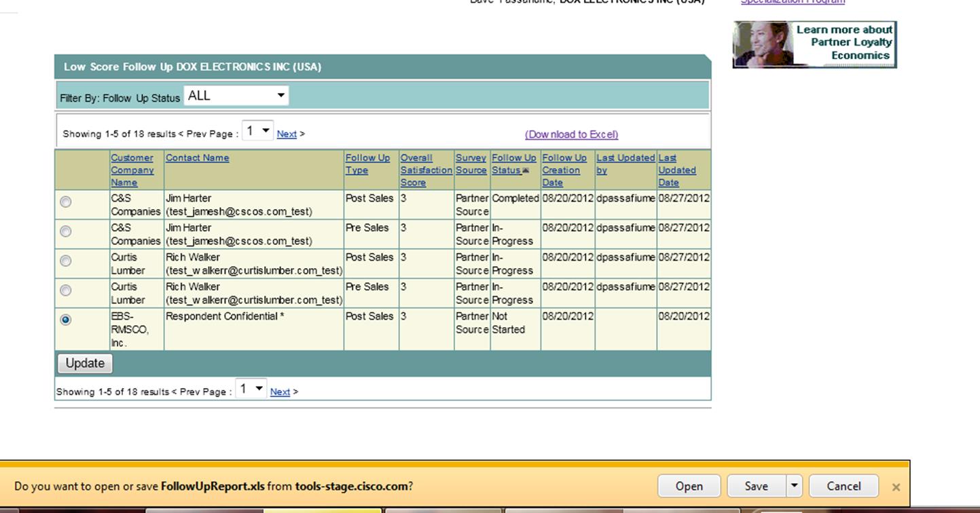Screen dimensions: 980x513
Task: Click 'Showing 1-5 of 18 results' text at top
Action: click(119, 134)
